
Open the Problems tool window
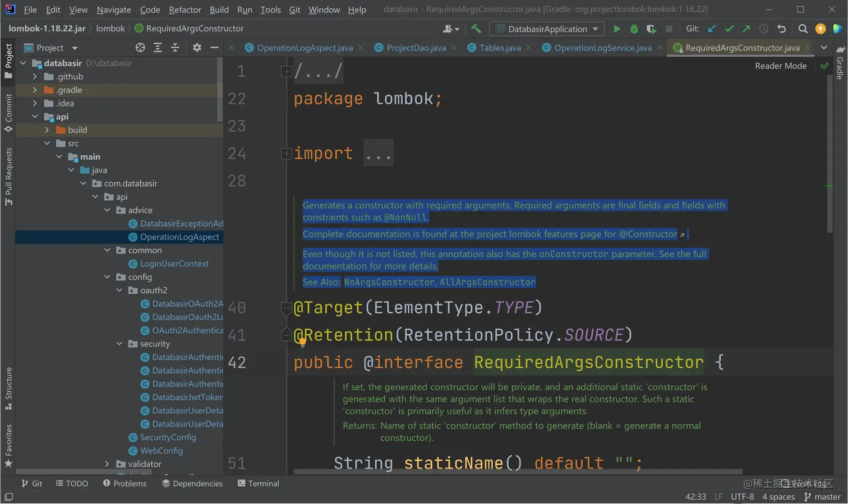click(125, 483)
